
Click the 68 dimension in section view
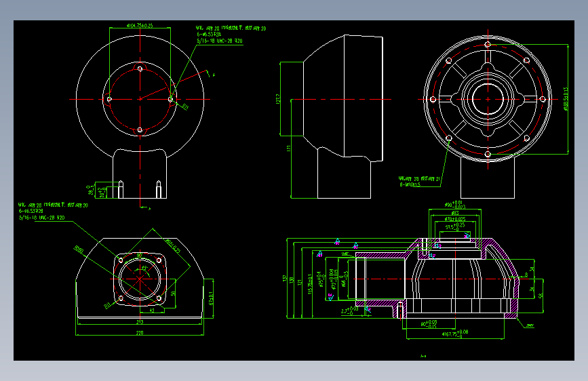click(541, 296)
